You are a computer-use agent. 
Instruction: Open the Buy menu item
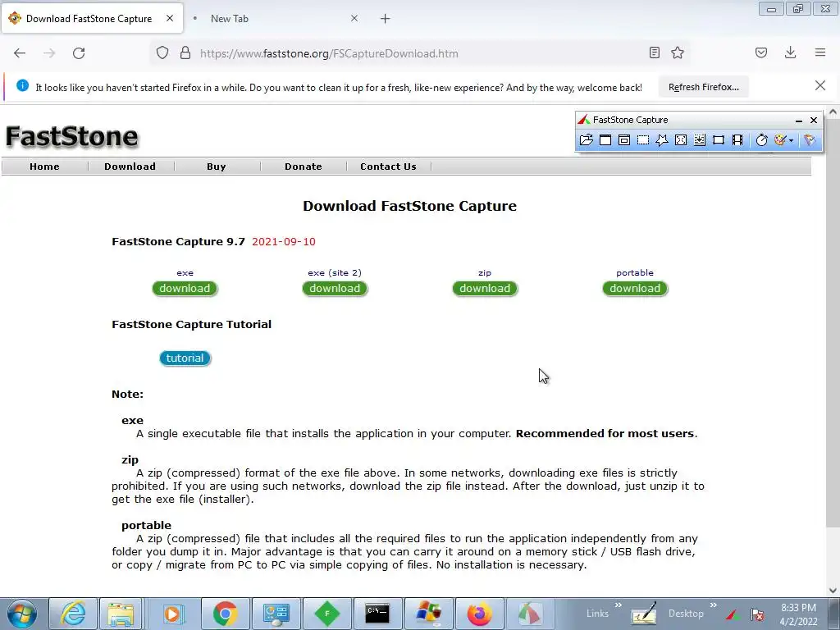tap(217, 167)
